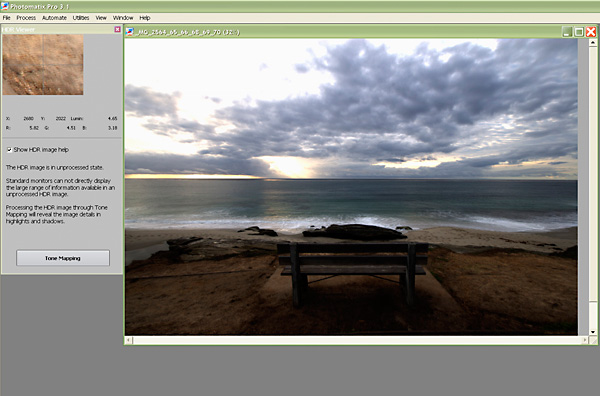Click the image window title text
This screenshot has width=600, height=396.
coord(188,32)
